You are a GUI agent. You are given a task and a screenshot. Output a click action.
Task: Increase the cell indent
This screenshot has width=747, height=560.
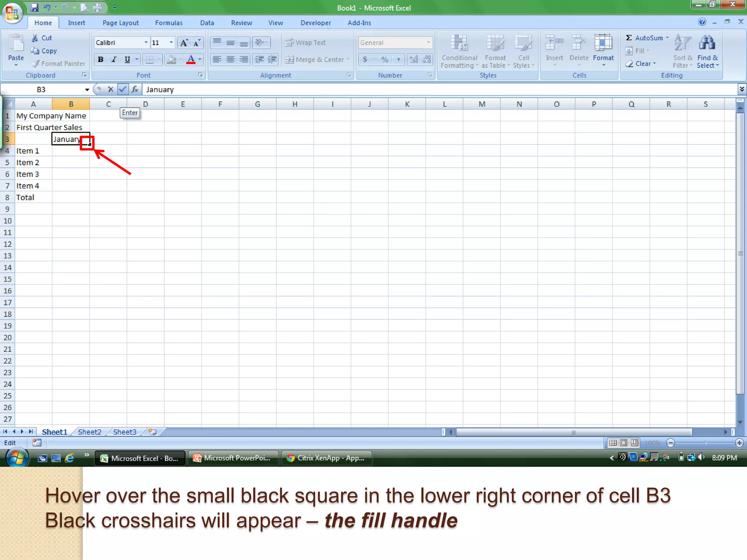(272, 59)
